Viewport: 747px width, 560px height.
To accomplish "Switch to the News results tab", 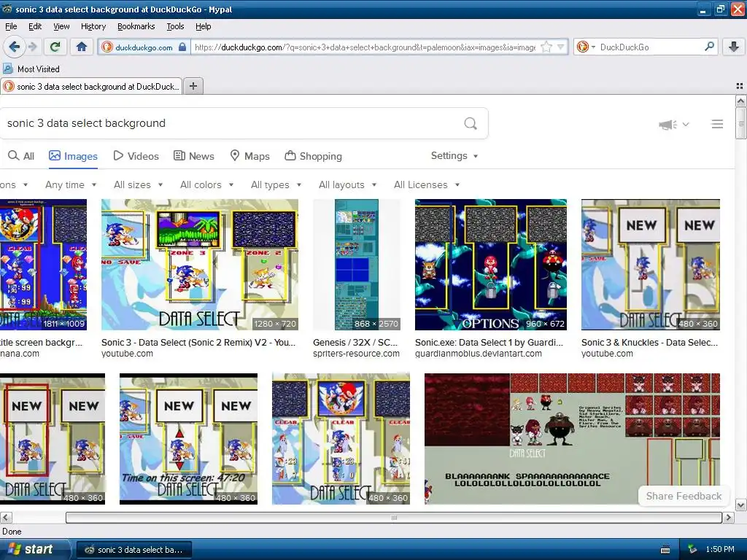I will coord(193,156).
